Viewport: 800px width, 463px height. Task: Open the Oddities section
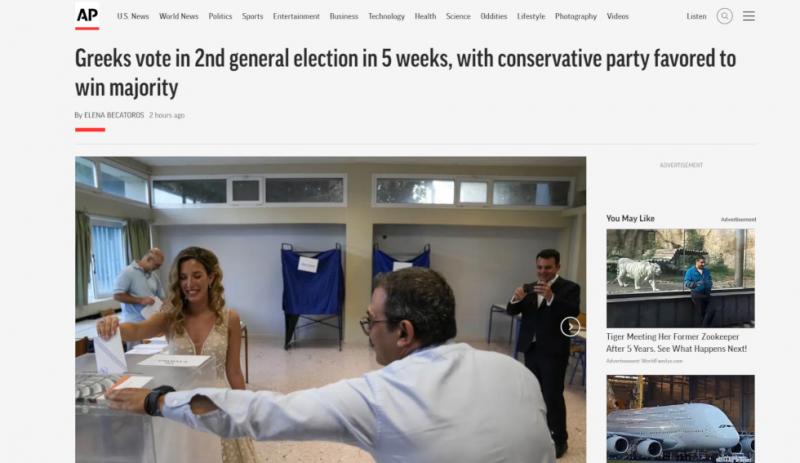[x=493, y=16]
